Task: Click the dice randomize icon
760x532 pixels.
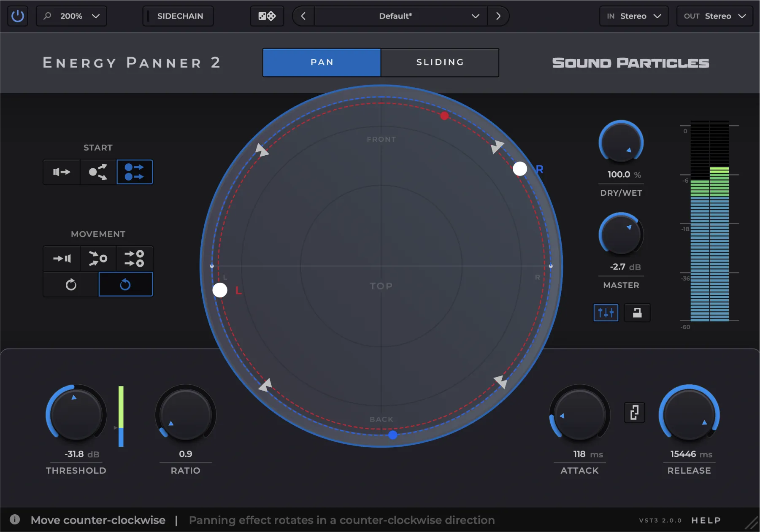Action: tap(267, 16)
